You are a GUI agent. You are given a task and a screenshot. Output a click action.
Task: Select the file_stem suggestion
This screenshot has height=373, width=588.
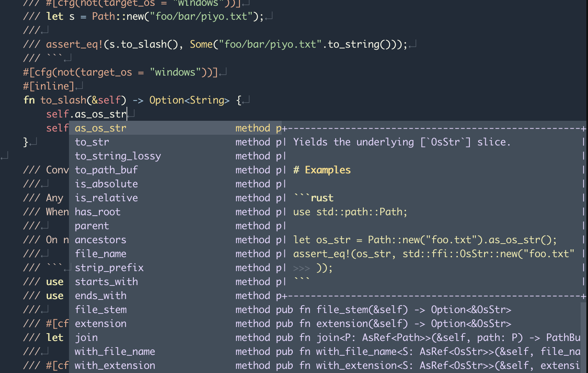click(x=101, y=309)
